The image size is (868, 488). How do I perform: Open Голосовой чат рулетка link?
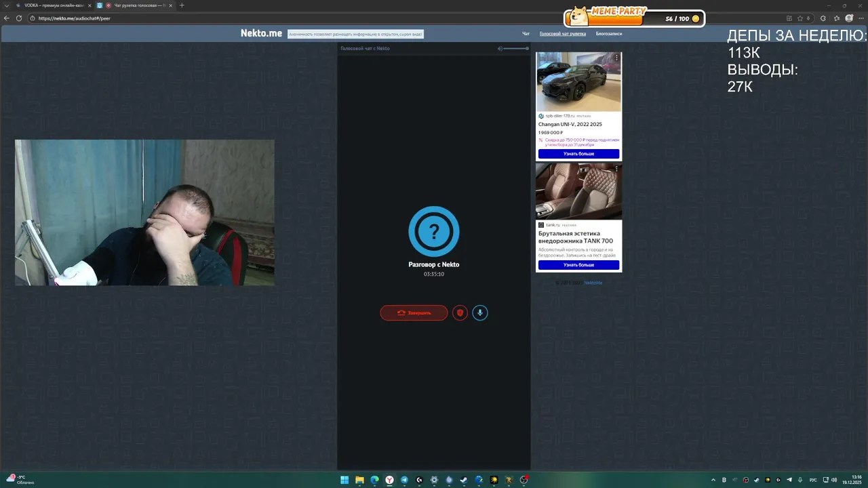tap(563, 33)
